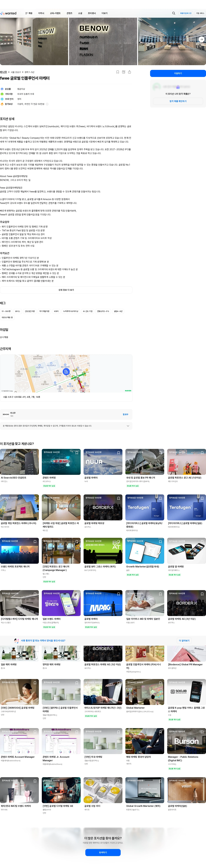Go to the 이력서 menu
The width and height of the screenshot is (206, 868).
[x=41, y=13]
